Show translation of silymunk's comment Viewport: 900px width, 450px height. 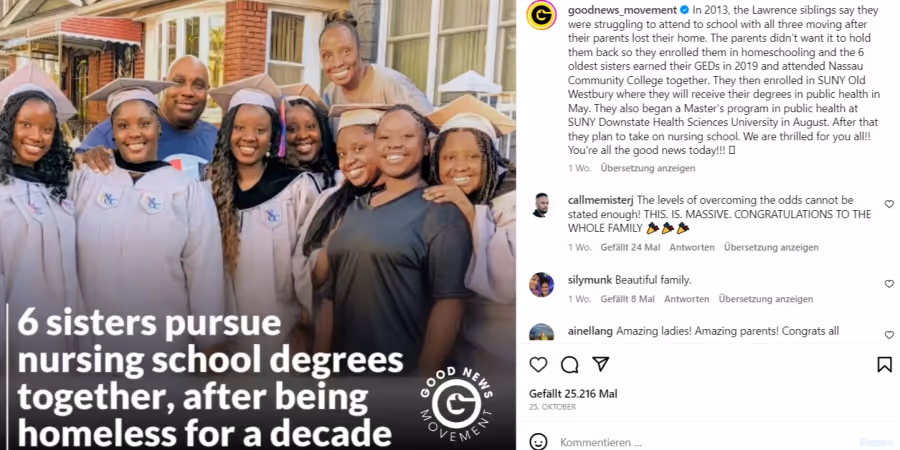(x=766, y=299)
